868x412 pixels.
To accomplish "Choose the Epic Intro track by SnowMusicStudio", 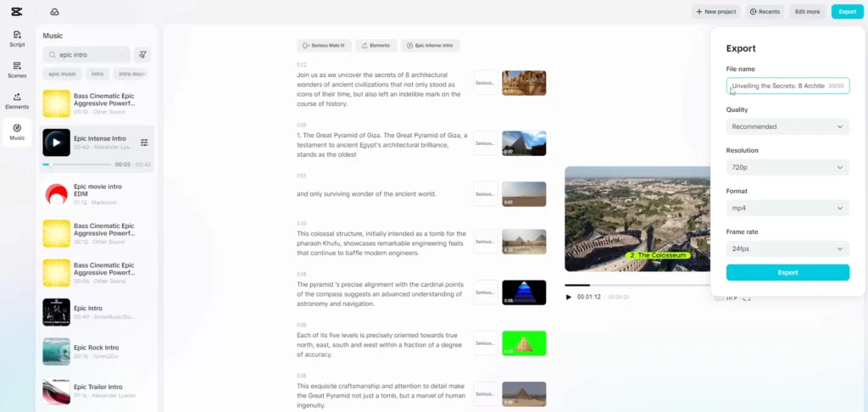I will point(97,312).
